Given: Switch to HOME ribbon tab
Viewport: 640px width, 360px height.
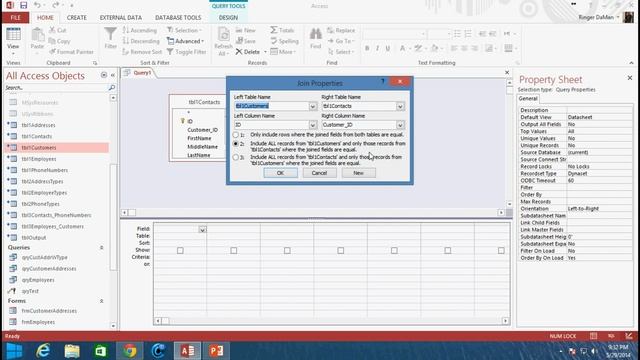Looking at the screenshot, I should click(x=45, y=18).
